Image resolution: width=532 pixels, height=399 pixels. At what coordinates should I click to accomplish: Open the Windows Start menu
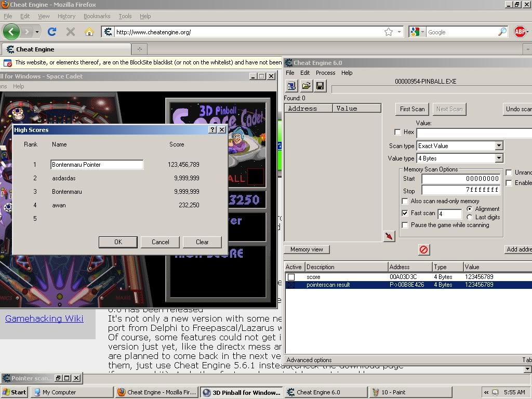[x=14, y=392]
